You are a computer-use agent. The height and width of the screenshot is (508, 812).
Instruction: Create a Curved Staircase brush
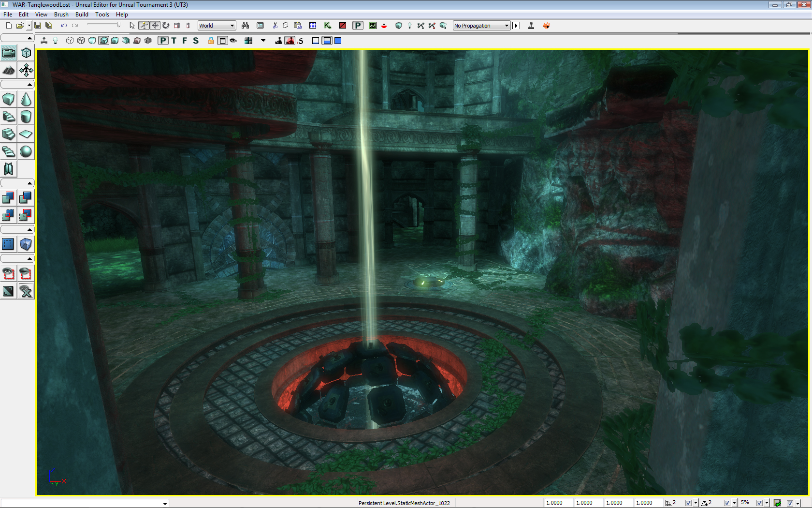pos(9,117)
